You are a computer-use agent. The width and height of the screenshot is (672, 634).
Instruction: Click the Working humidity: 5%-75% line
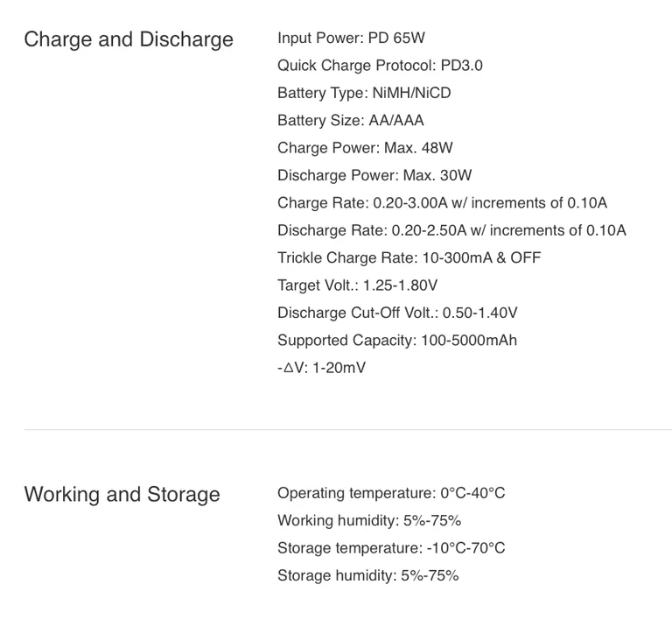pos(369,520)
